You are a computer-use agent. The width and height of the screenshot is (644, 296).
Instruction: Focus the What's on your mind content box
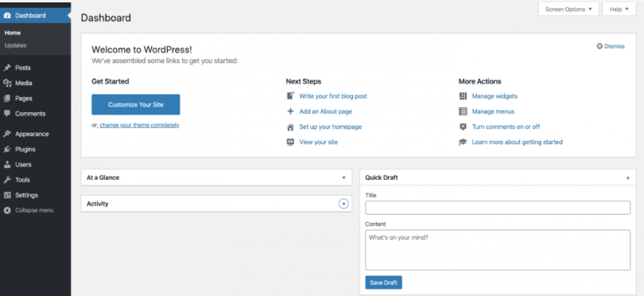point(498,250)
